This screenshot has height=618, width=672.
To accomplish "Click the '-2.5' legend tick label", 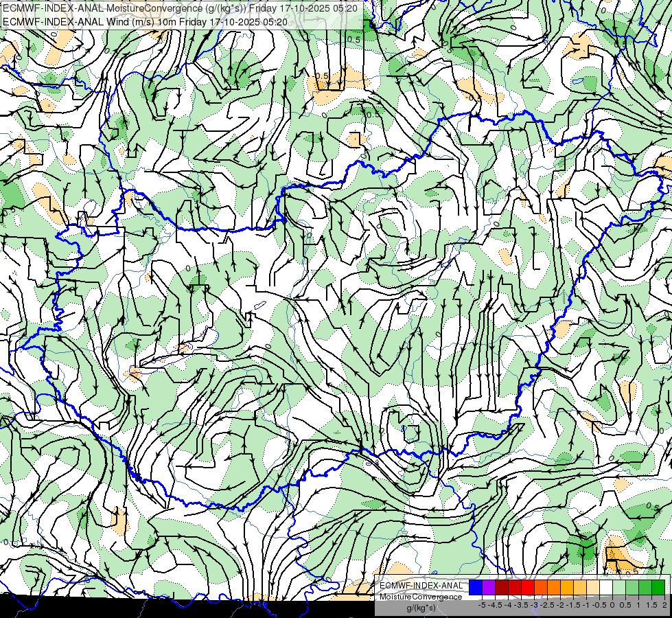I will click(x=547, y=605).
